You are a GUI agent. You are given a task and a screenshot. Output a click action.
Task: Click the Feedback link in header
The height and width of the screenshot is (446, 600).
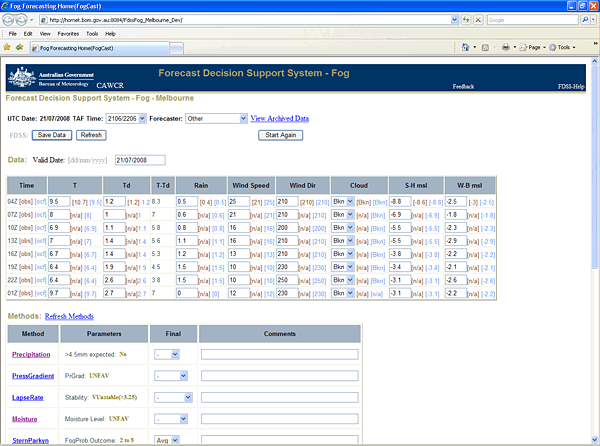[x=463, y=86]
